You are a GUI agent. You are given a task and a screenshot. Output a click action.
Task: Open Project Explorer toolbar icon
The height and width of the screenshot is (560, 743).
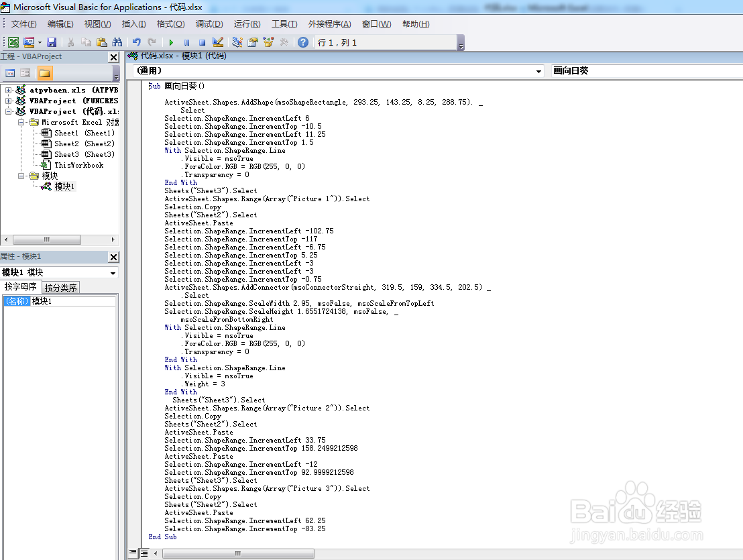click(x=237, y=42)
